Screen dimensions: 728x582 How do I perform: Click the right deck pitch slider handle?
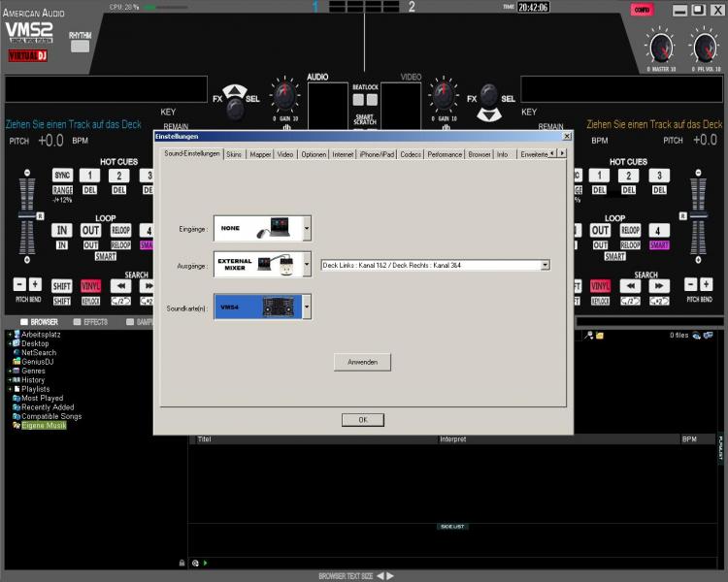click(x=698, y=215)
